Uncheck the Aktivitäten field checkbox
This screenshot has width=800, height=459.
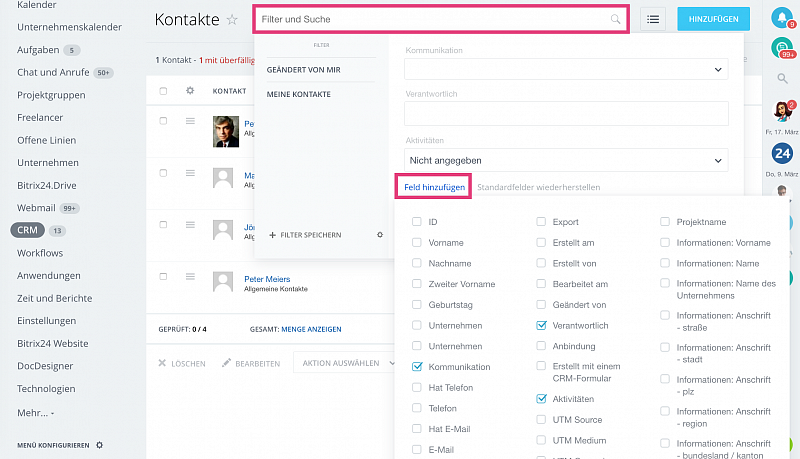tap(541, 399)
